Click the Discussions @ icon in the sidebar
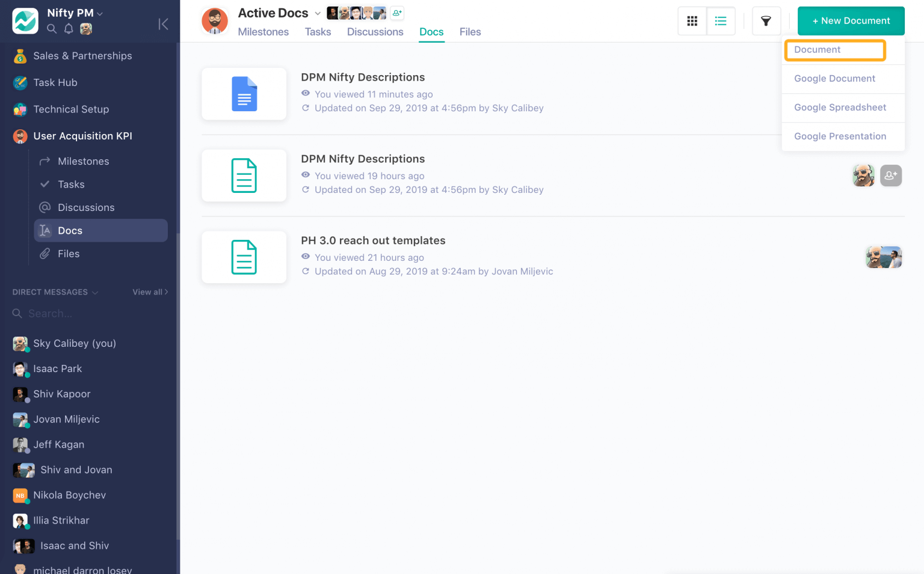 click(45, 207)
